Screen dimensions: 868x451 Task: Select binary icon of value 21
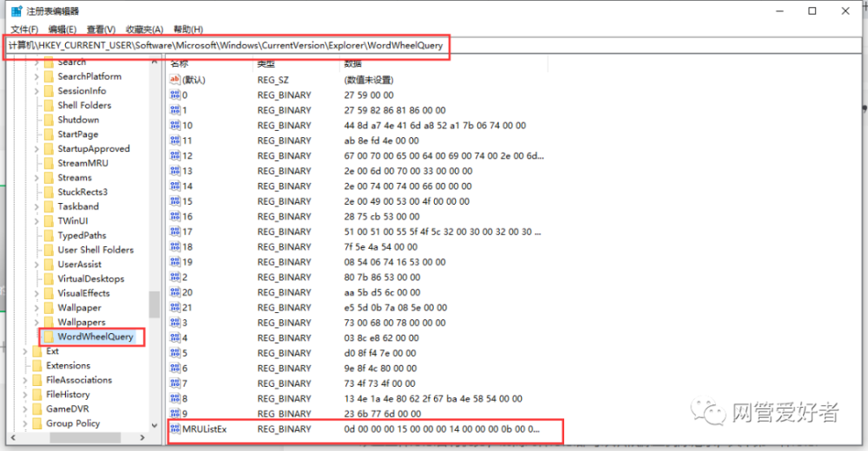[x=175, y=307]
